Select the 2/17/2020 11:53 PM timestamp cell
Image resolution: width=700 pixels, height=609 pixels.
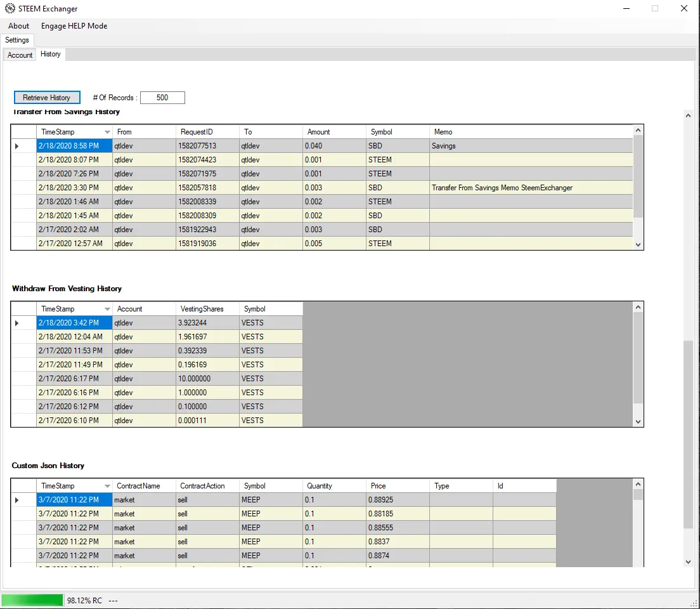[74, 351]
